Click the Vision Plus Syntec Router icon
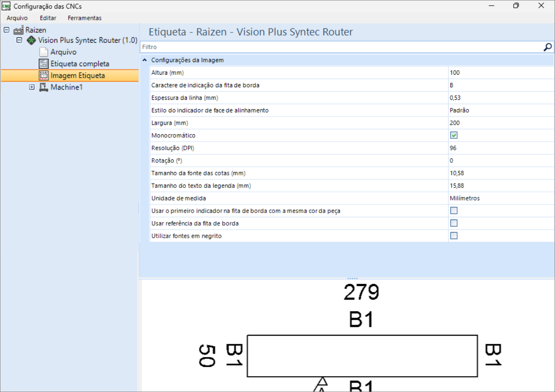This screenshot has width=555, height=392. coord(31,41)
